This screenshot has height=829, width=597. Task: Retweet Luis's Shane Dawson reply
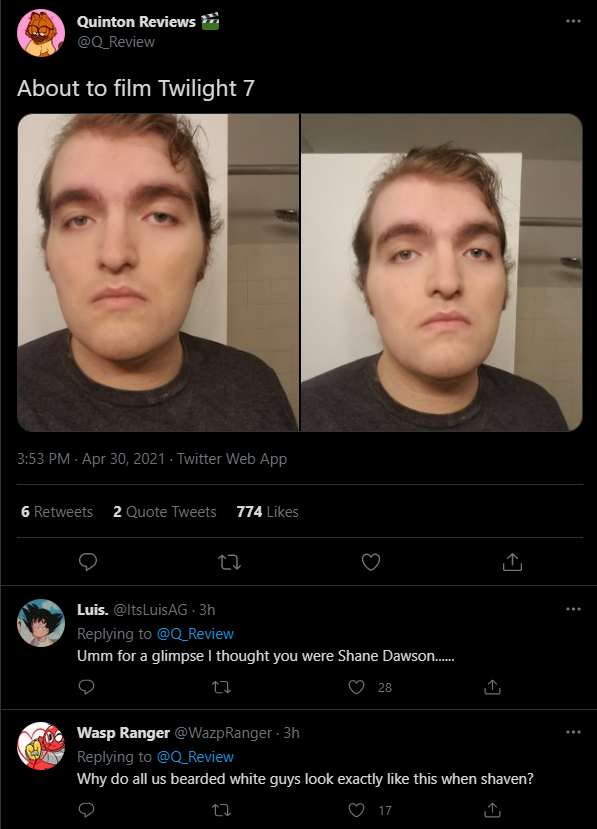pyautogui.click(x=221, y=687)
